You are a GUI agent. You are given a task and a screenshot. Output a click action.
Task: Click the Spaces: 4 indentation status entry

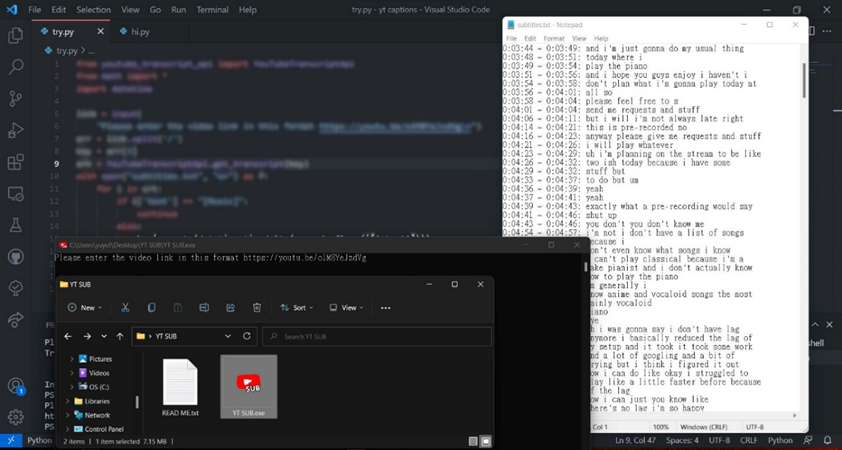coord(683,440)
